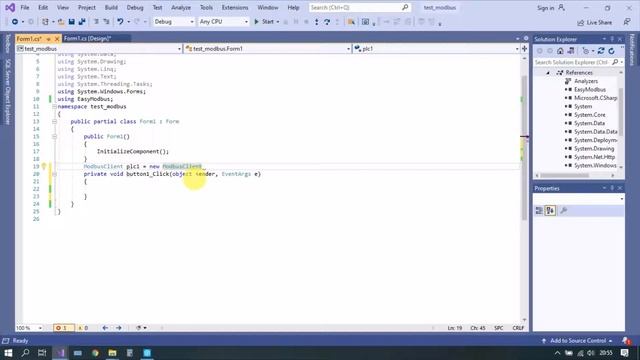Click Add to Source Control
Image resolution: width=640 pixels, height=360 pixels.
[577, 340]
